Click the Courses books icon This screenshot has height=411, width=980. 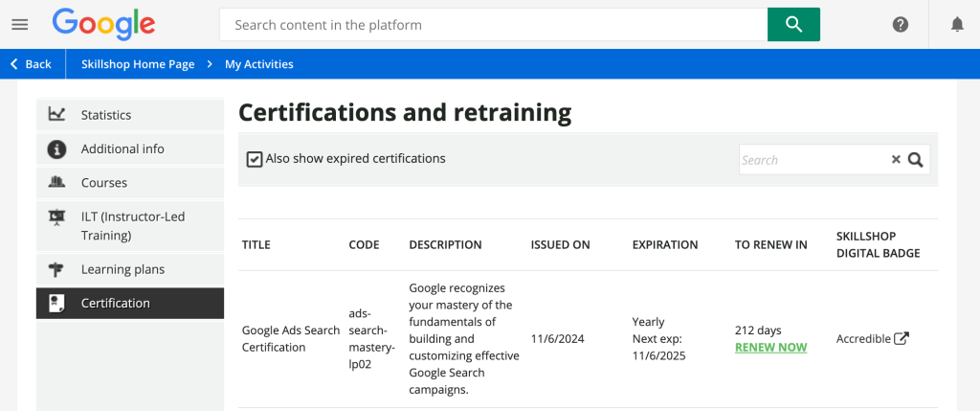coord(56,182)
